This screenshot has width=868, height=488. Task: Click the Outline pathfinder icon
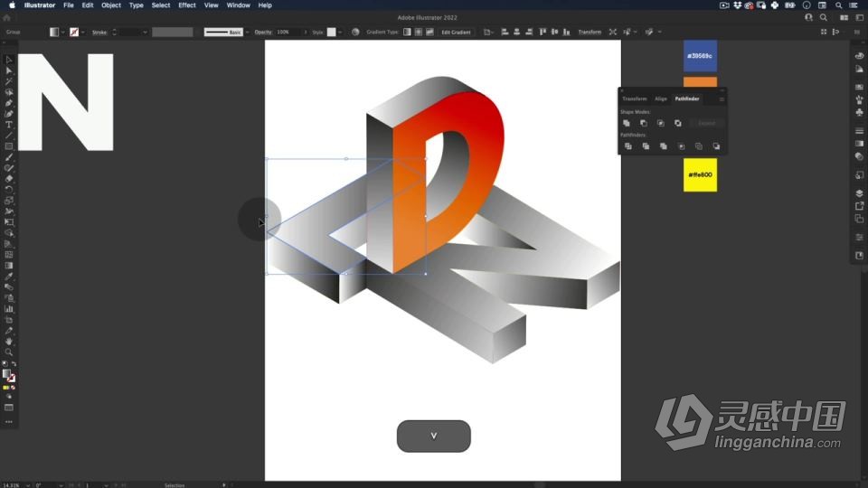pyautogui.click(x=699, y=146)
